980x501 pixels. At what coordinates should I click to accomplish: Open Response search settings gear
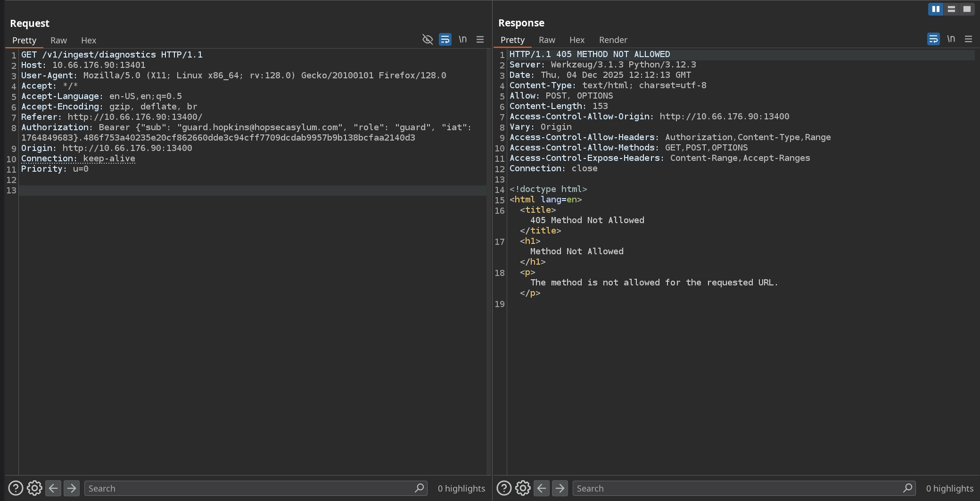pos(523,488)
